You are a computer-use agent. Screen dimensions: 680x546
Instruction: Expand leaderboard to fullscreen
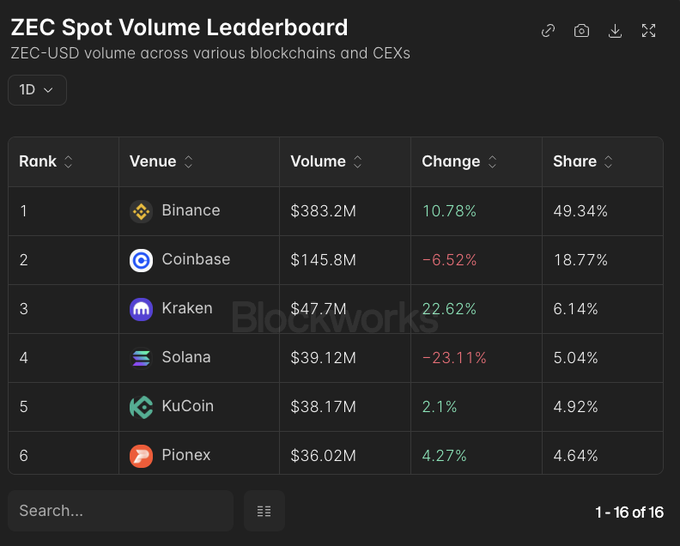pyautogui.click(x=648, y=31)
